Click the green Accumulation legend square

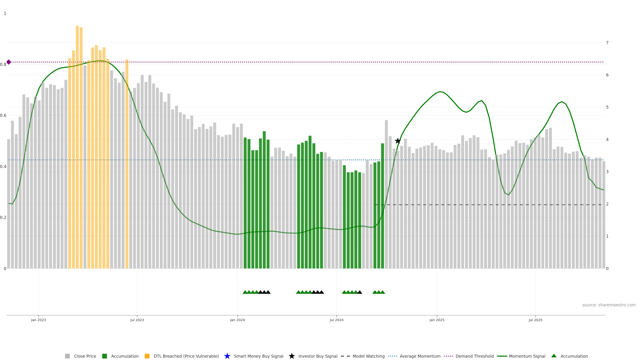(x=104, y=356)
